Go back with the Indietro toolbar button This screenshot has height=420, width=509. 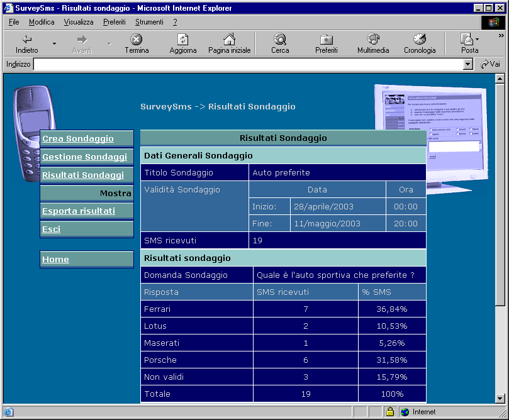(26, 44)
